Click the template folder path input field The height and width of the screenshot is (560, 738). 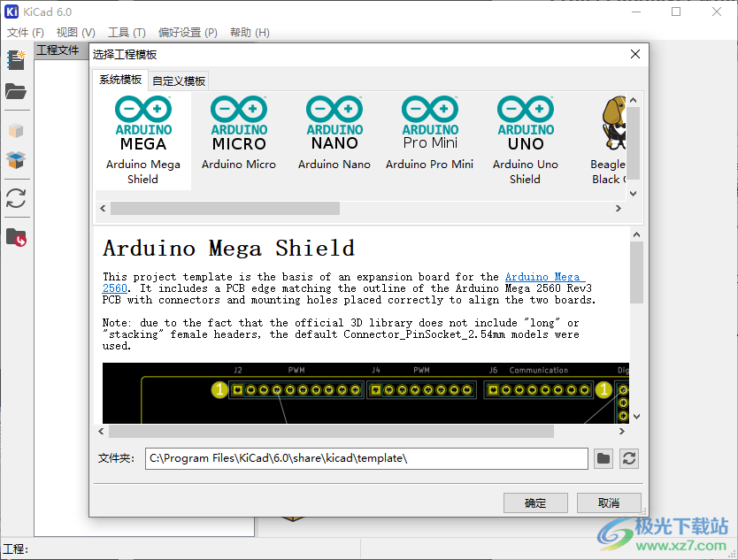pyautogui.click(x=366, y=458)
